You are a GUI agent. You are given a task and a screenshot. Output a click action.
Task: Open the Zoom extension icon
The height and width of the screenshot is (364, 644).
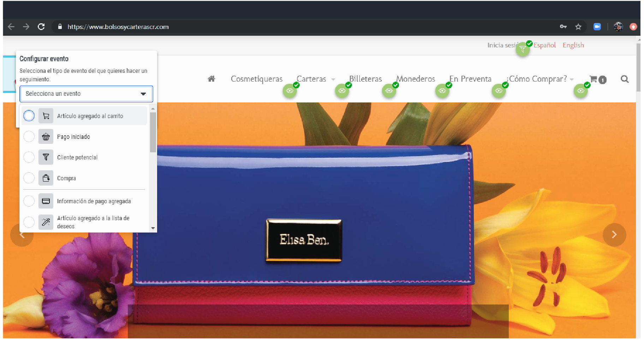click(597, 27)
